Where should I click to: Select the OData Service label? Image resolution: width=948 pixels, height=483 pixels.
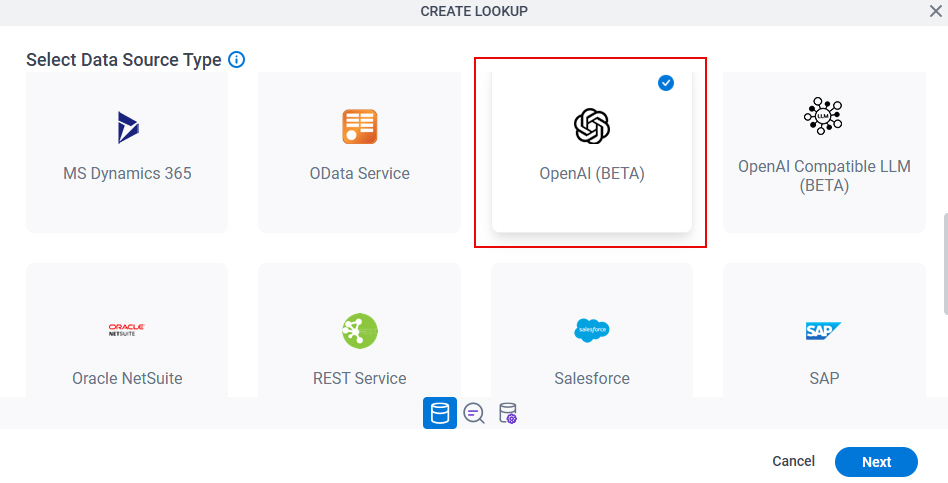tap(360, 173)
